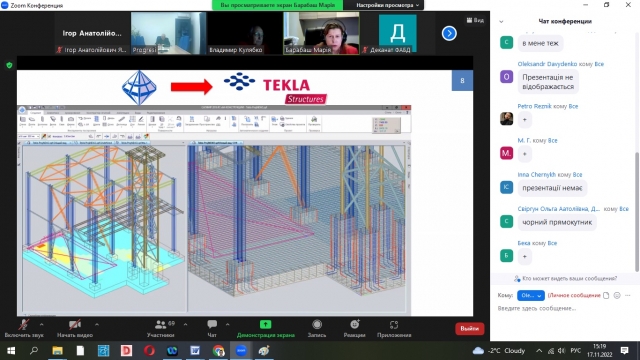This screenshot has height=360, width=640.
Task: Select Барабаш Марія video tile
Action: point(321,33)
